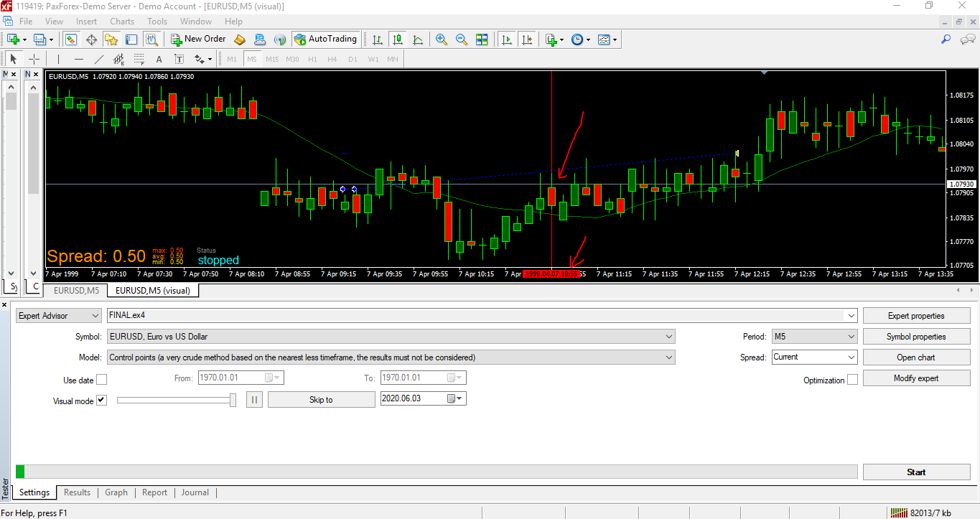Toggle Chart Shift icon
Image resolution: width=980 pixels, height=519 pixels.
pos(528,39)
